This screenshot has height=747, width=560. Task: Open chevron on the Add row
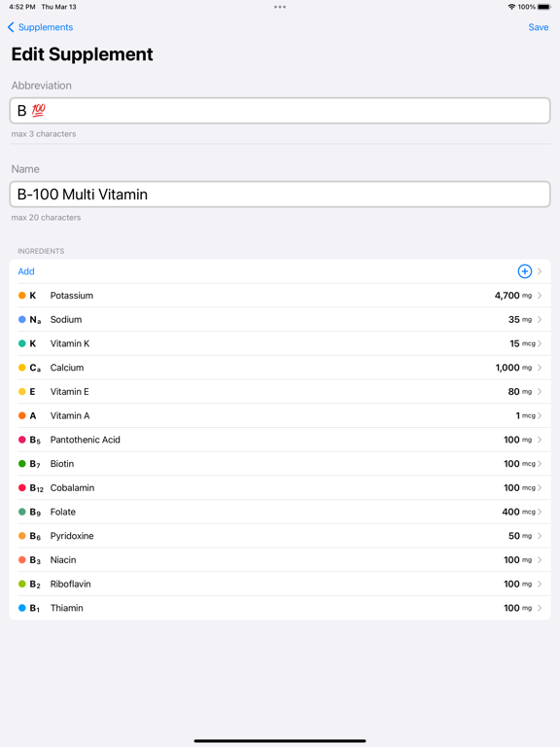pyautogui.click(x=540, y=271)
